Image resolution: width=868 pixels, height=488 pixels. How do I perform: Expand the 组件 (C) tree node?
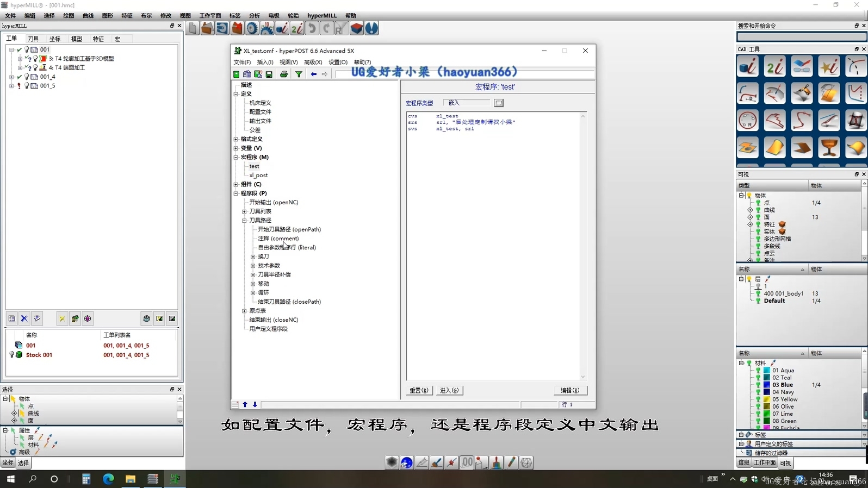click(x=236, y=184)
